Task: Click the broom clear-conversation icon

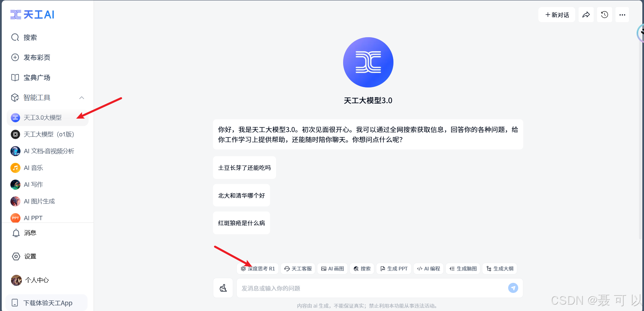Action: pos(223,288)
